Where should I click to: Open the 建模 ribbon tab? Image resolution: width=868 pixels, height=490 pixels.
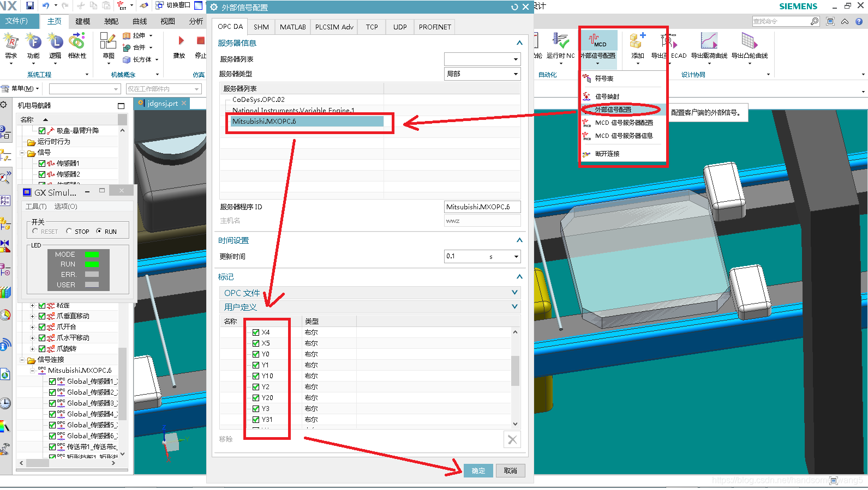coord(83,21)
